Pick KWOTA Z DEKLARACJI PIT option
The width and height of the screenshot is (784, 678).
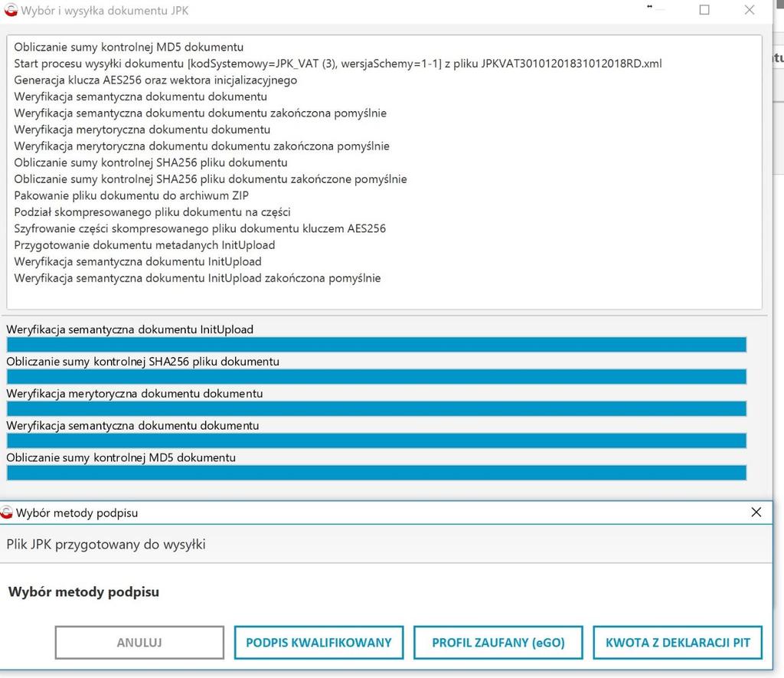coord(678,642)
